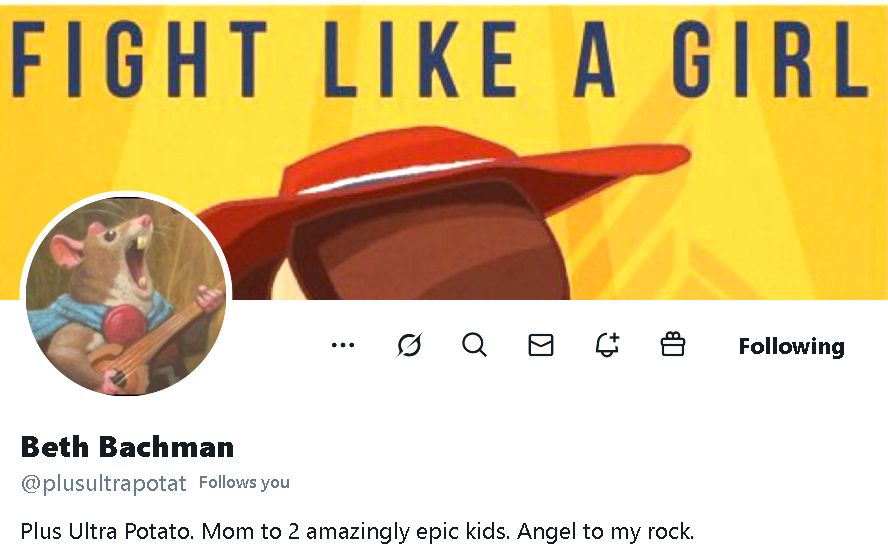The image size is (888, 556).
Task: Click the Following button
Action: [791, 346]
